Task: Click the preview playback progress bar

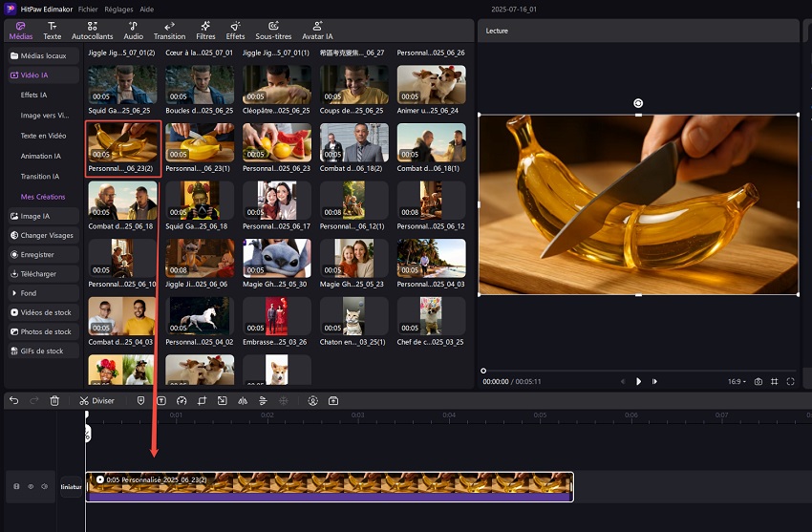Action: [638, 371]
